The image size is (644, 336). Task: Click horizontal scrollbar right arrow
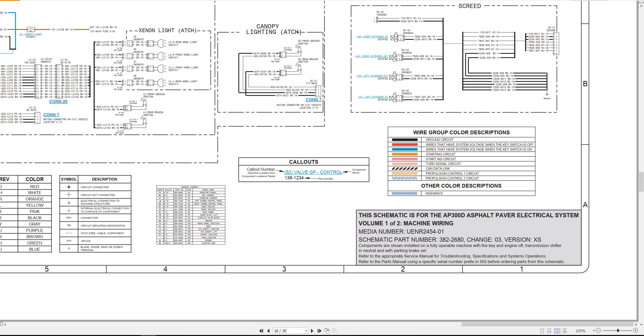(x=636, y=324)
